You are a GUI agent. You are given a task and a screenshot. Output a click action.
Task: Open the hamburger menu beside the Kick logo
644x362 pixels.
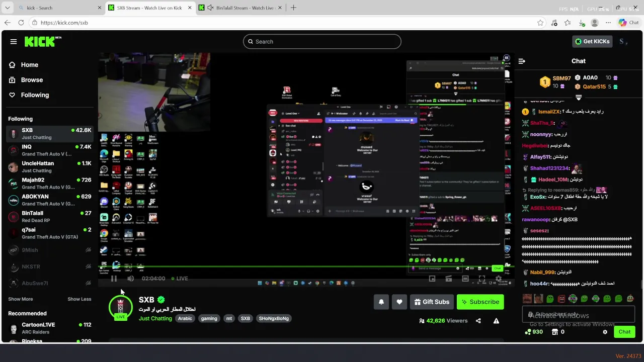(14, 42)
